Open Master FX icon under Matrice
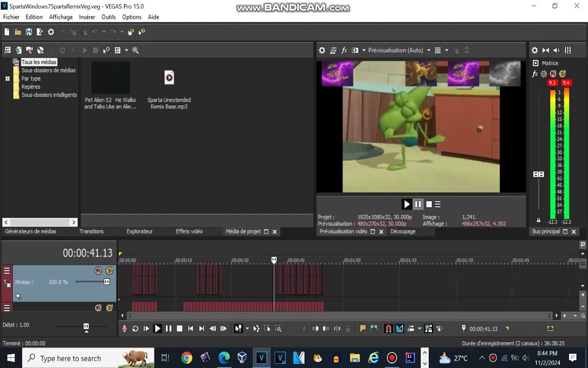The image size is (588, 368). coord(535,74)
